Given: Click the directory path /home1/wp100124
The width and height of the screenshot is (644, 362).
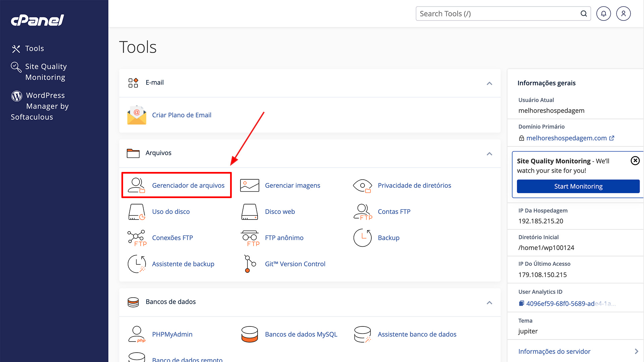Looking at the screenshot, I should (546, 248).
